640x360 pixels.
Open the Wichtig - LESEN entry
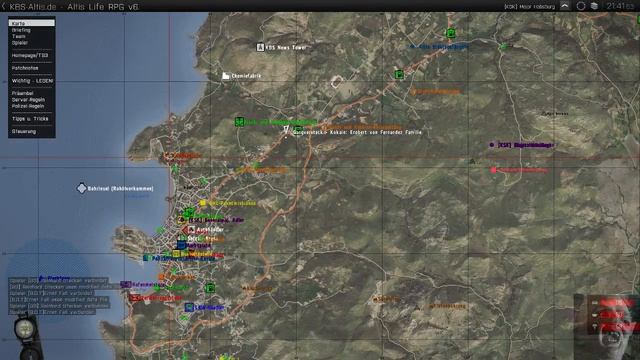pos(32,81)
